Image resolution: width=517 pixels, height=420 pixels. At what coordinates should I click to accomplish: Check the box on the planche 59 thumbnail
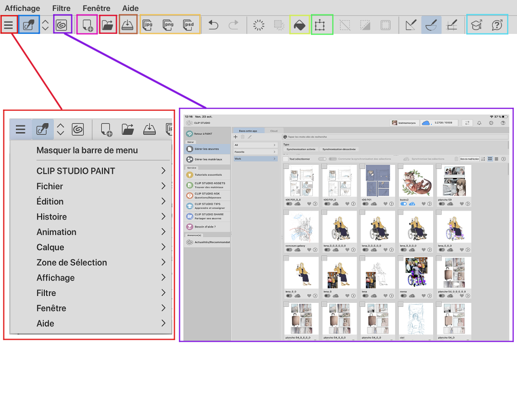point(439,167)
